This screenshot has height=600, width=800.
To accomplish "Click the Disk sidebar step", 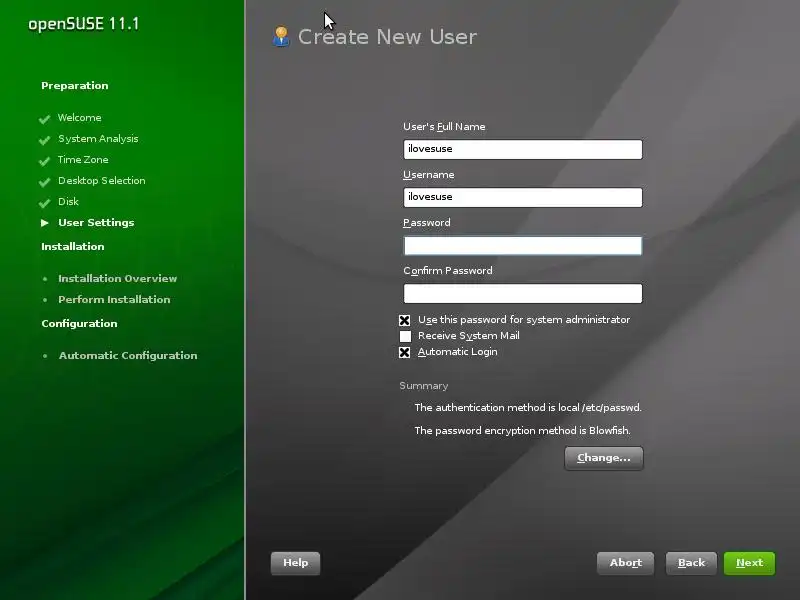I will (68, 202).
